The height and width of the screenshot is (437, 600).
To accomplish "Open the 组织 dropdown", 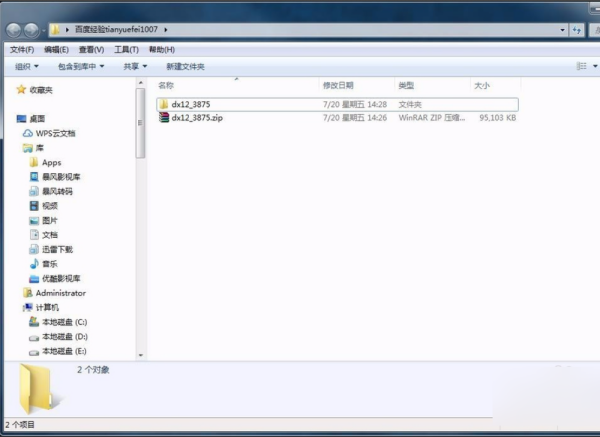I will click(x=26, y=67).
